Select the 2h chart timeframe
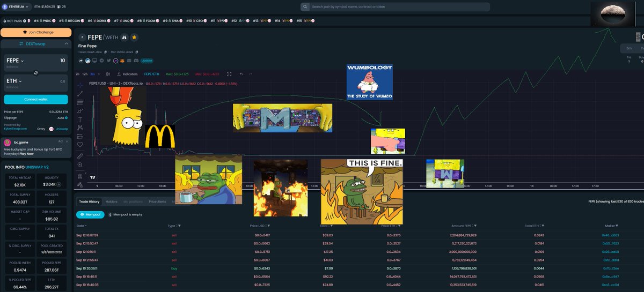Screen dimensions: 644x292 click(77, 74)
